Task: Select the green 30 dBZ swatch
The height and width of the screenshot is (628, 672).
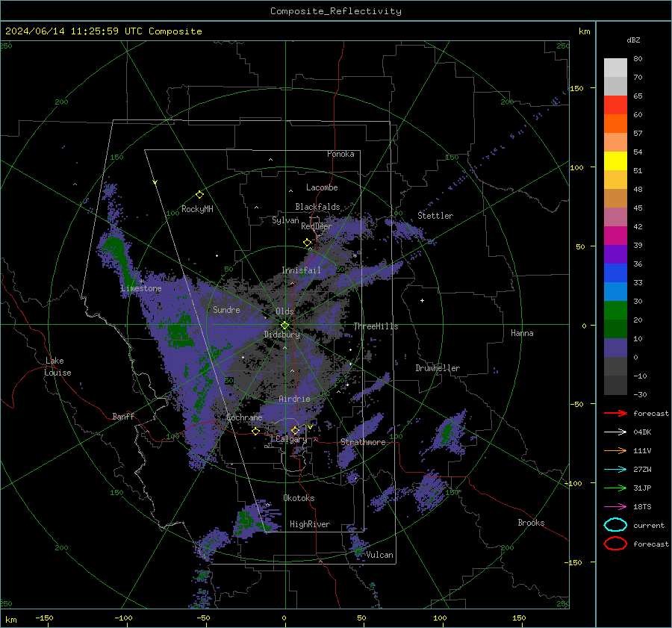Action: pyautogui.click(x=615, y=310)
